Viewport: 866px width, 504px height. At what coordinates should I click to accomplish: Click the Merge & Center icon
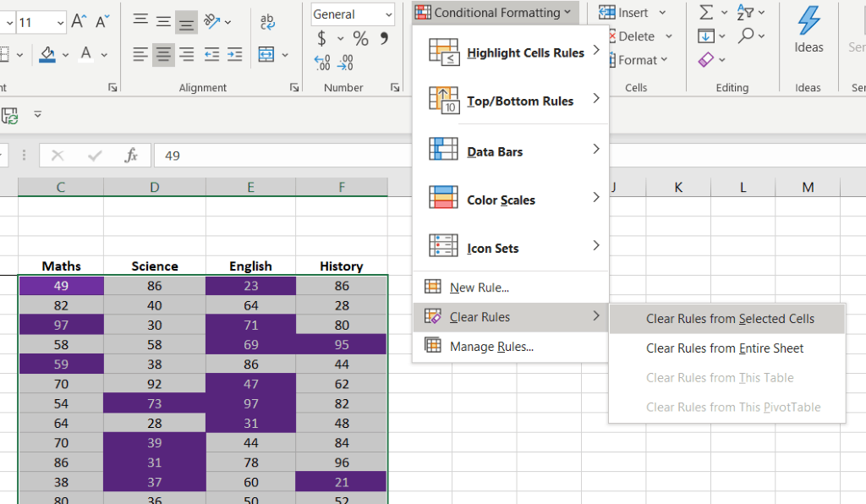pyautogui.click(x=266, y=54)
